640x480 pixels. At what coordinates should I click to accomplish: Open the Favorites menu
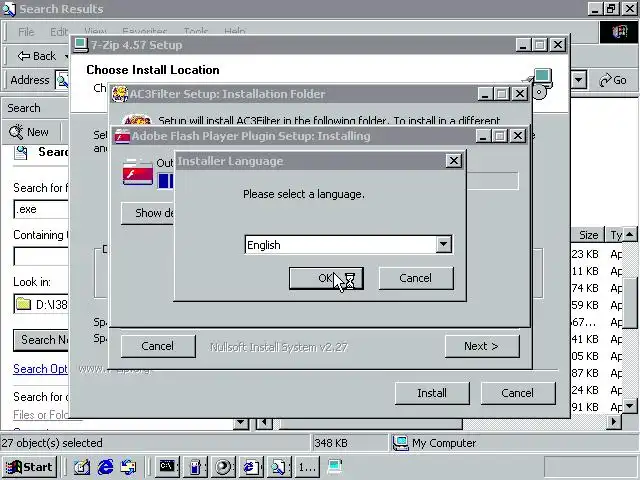pyautogui.click(x=144, y=32)
